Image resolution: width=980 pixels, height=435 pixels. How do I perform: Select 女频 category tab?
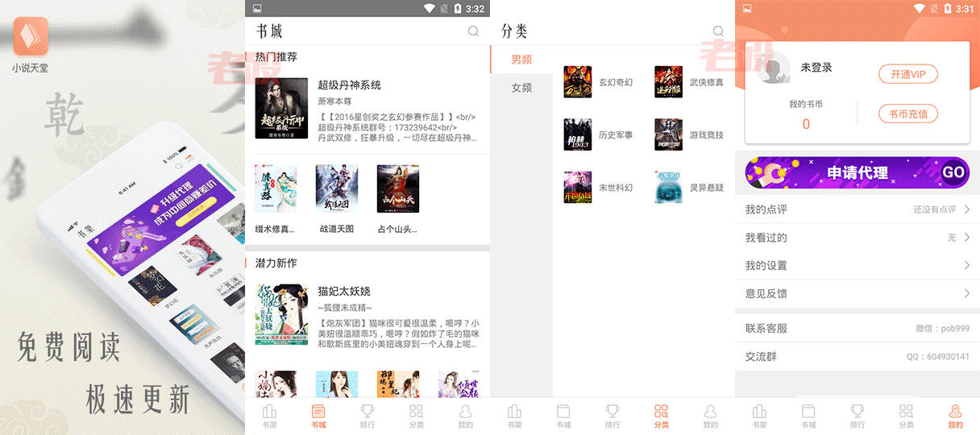point(521,88)
